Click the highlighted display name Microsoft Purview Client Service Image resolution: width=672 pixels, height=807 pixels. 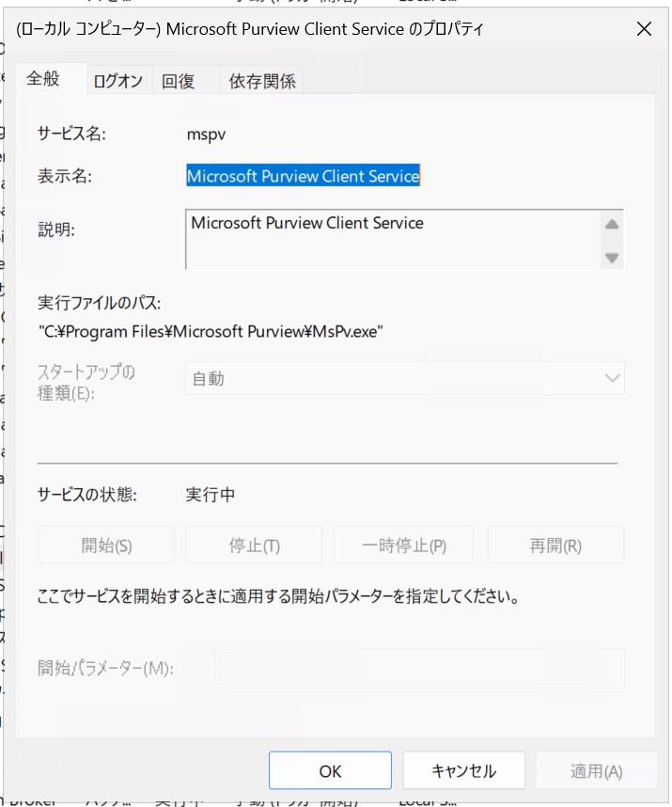(303, 176)
